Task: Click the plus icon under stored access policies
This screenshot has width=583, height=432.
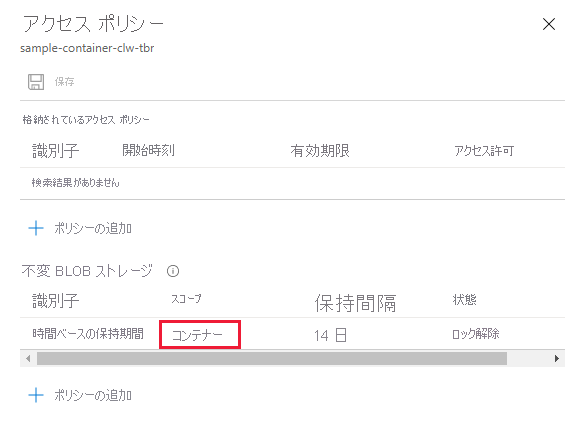Action: tap(36, 228)
